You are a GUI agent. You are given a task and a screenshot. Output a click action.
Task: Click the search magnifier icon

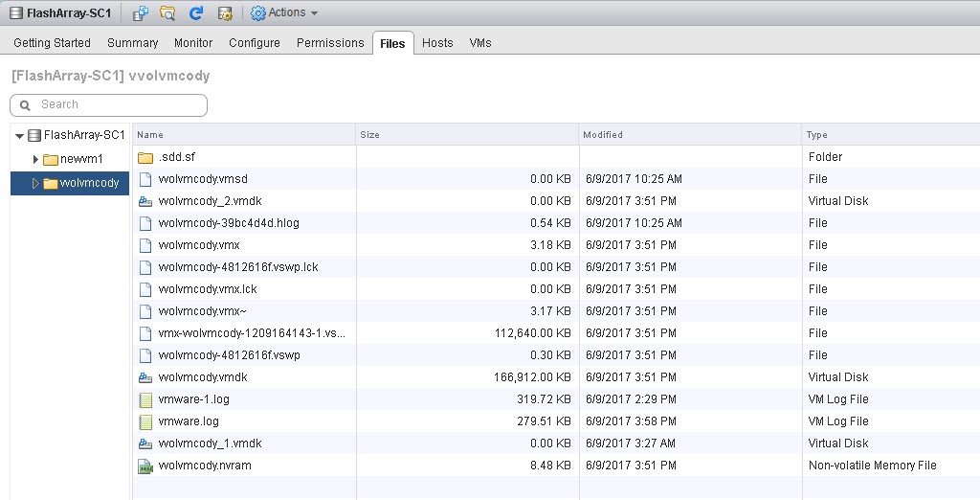tap(25, 105)
